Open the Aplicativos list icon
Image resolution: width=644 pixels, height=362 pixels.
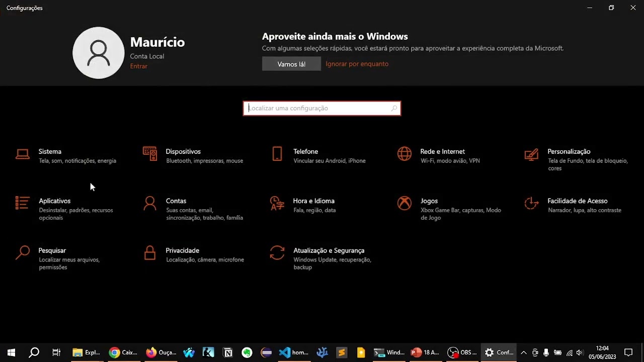coord(22,203)
